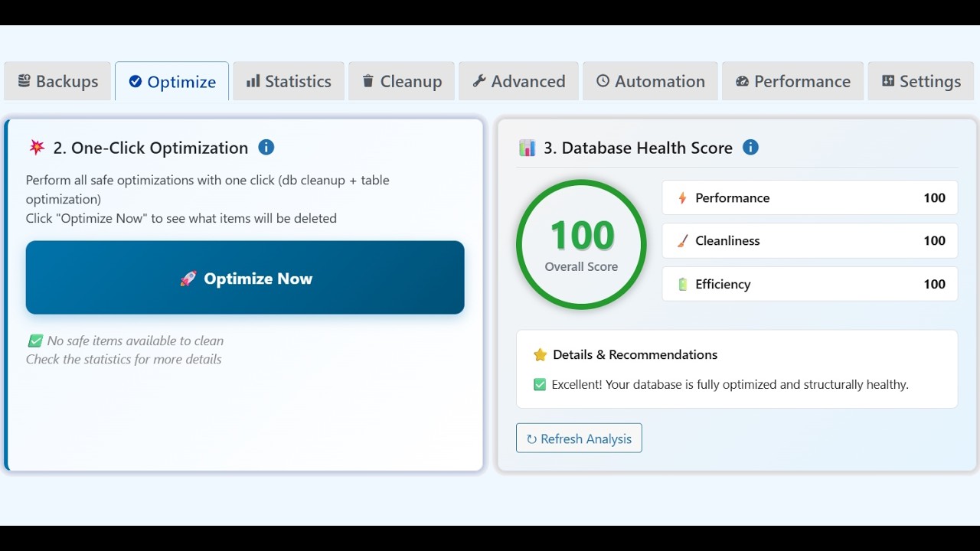
Task: Select the Cleanliness score row
Action: point(809,240)
